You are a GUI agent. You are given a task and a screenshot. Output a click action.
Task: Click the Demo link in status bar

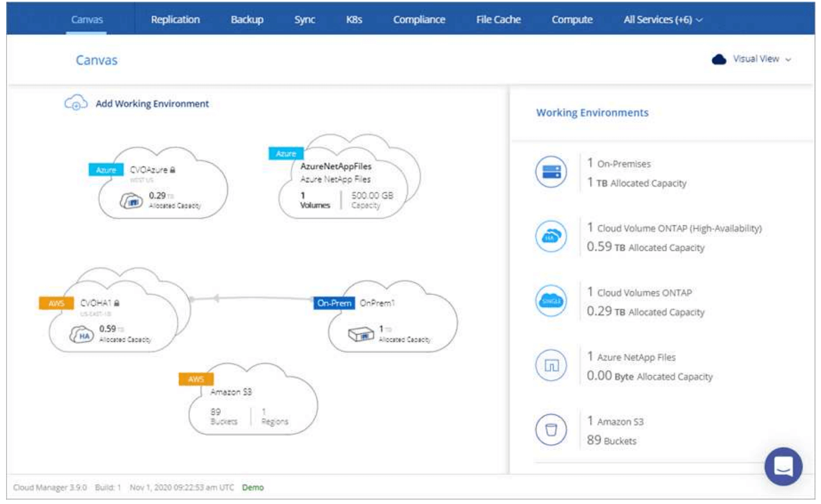point(253,487)
